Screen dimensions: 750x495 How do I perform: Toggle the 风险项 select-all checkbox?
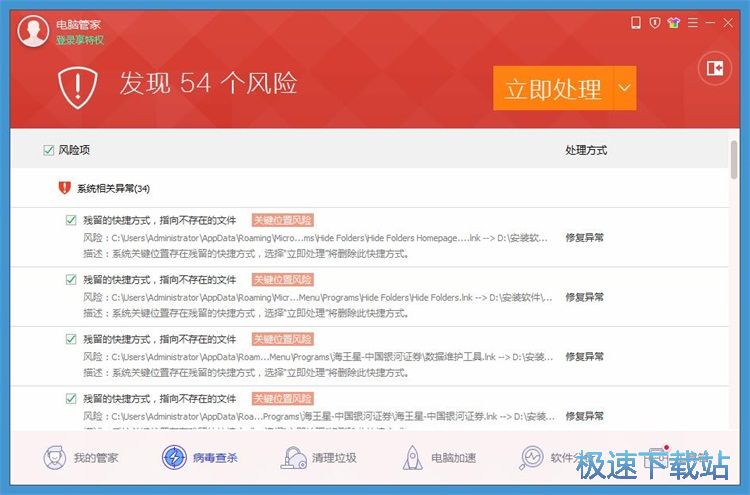pos(48,150)
